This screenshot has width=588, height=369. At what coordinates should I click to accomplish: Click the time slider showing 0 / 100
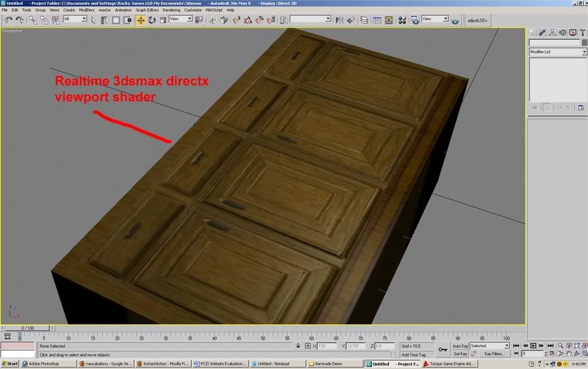tap(27, 328)
